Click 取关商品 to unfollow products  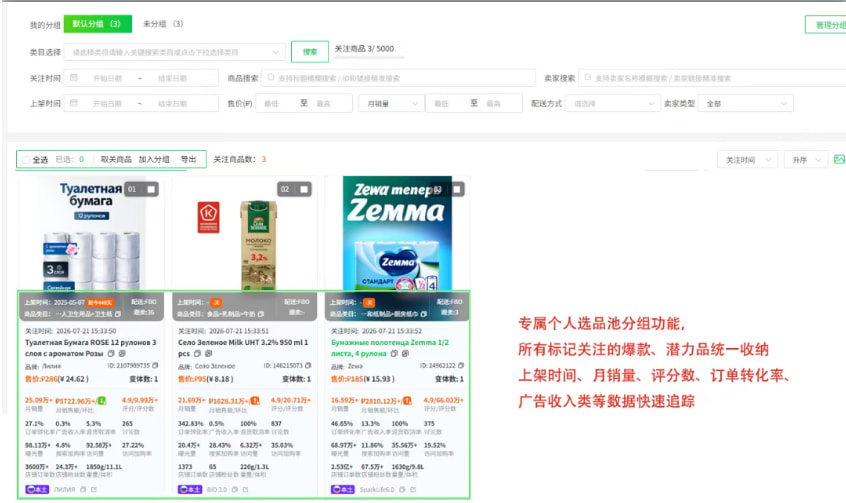116,159
